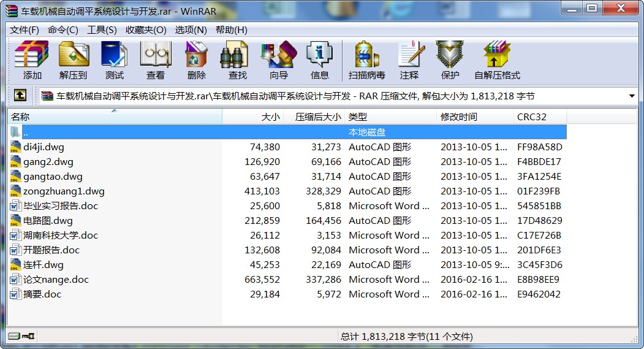Select the gangtao.dwg file name

point(53,177)
